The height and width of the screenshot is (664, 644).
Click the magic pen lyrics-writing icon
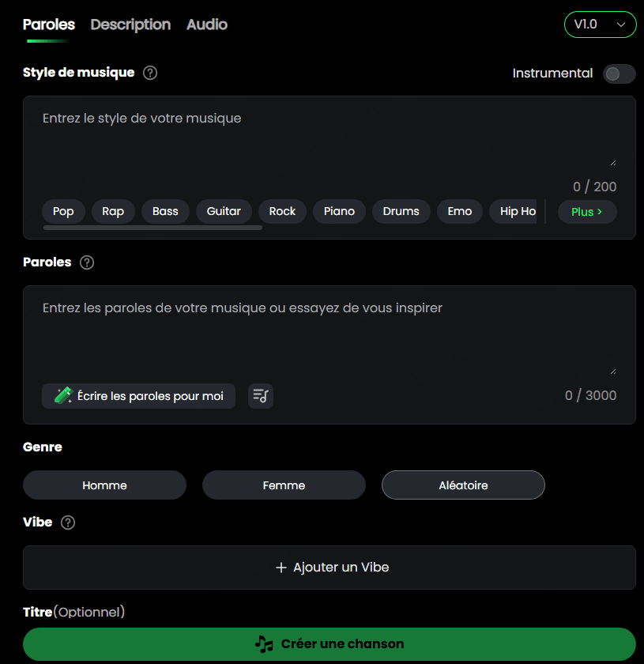(x=63, y=396)
